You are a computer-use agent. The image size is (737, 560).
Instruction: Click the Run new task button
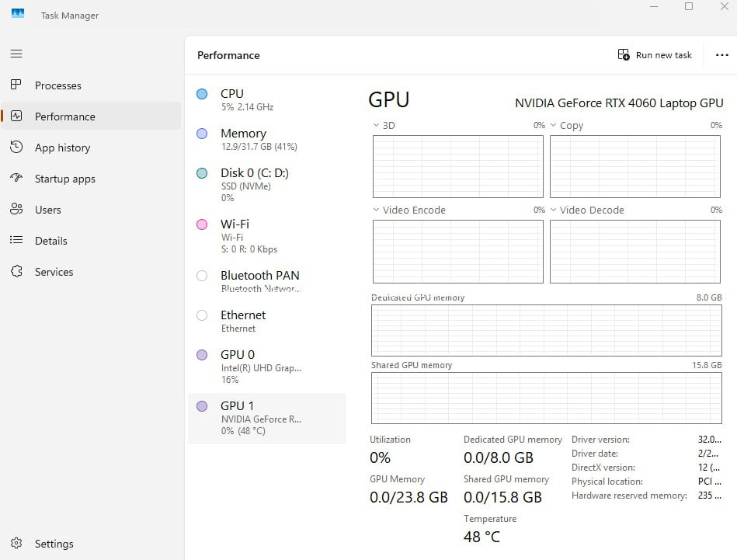coord(655,55)
